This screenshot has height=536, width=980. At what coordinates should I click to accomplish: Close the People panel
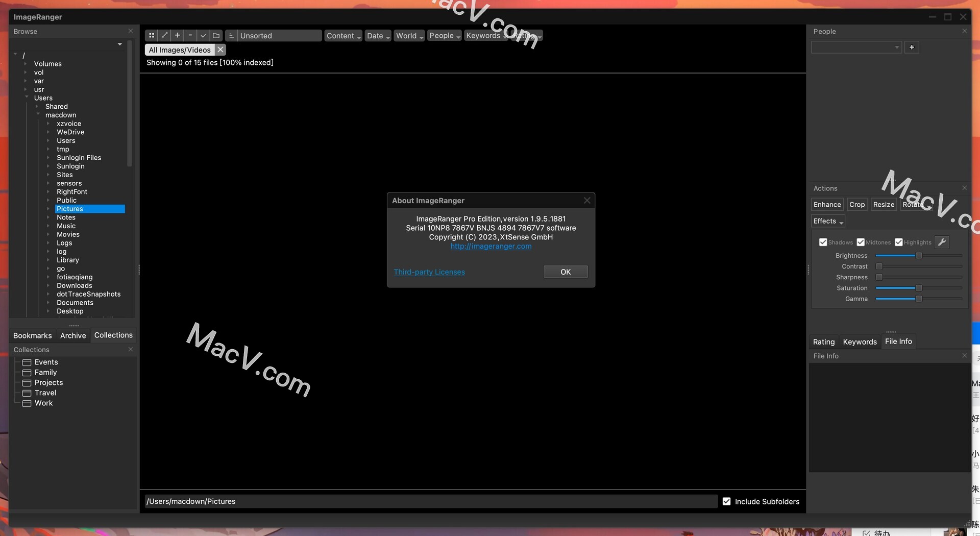click(x=964, y=31)
